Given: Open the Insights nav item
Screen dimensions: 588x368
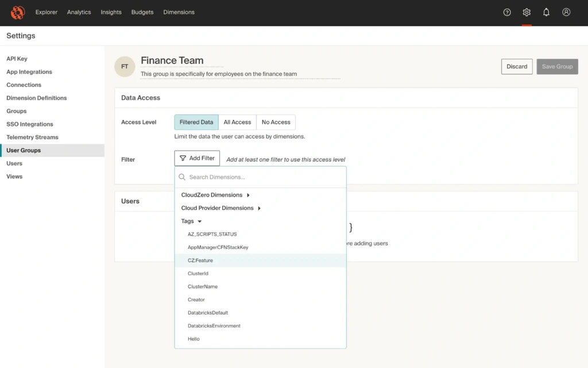Looking at the screenshot, I should pyautogui.click(x=111, y=12).
